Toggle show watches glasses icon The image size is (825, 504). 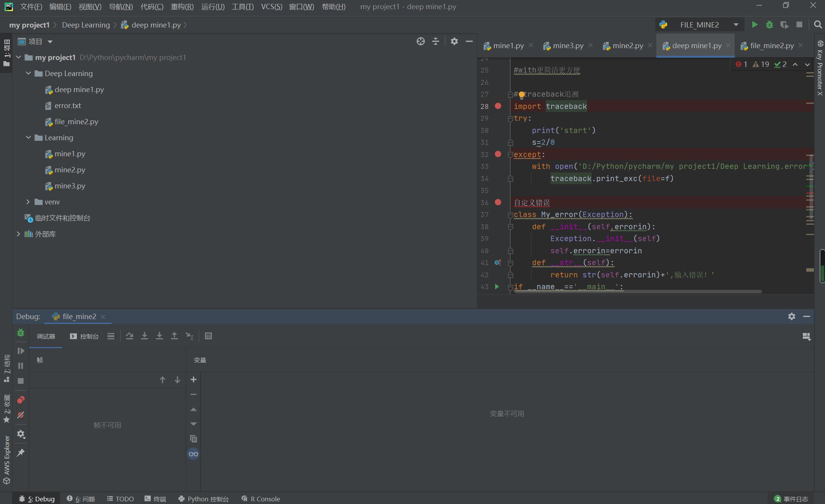[x=194, y=454]
